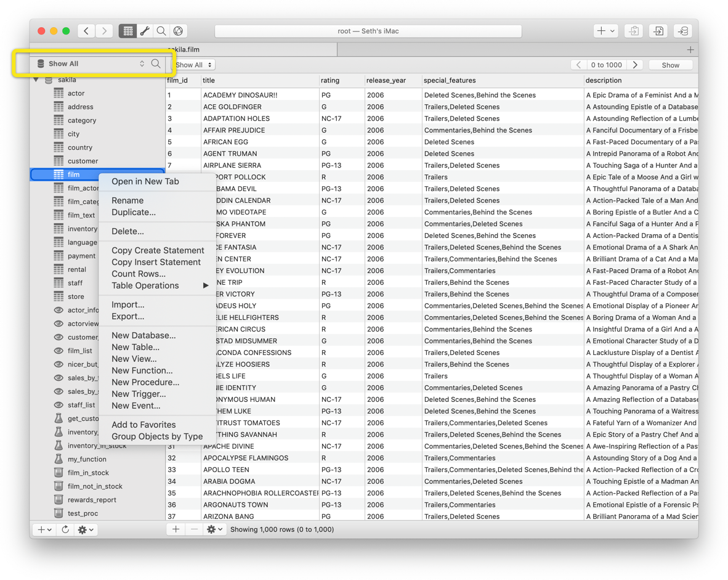Image resolution: width=728 pixels, height=580 pixels.
Task: Sort by the release_year column header
Action: click(393, 80)
